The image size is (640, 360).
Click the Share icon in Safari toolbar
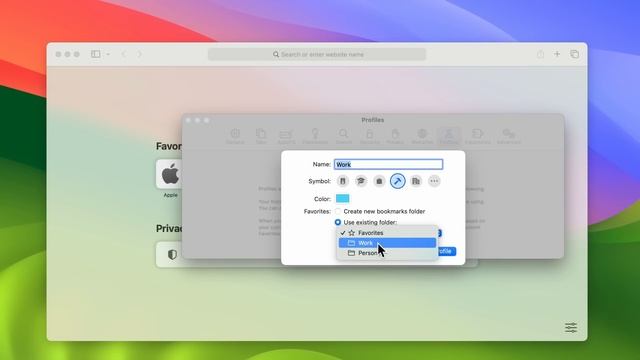(x=540, y=54)
